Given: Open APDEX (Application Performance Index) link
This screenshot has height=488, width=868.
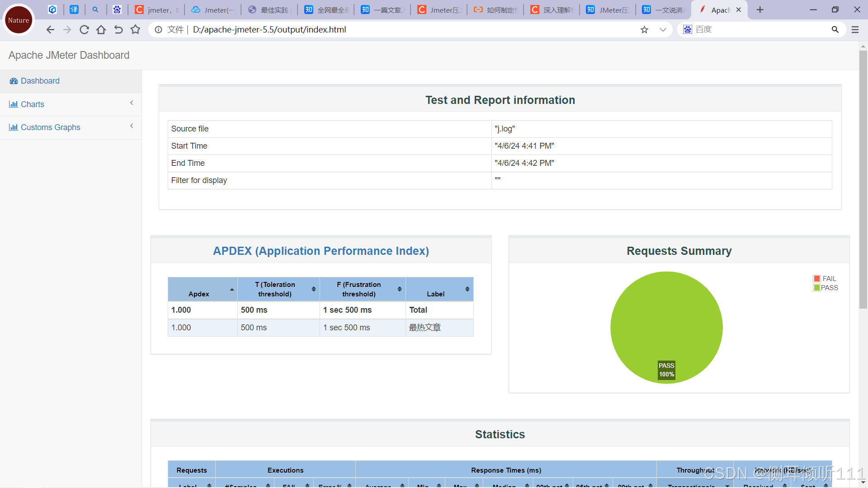Looking at the screenshot, I should click(x=321, y=251).
